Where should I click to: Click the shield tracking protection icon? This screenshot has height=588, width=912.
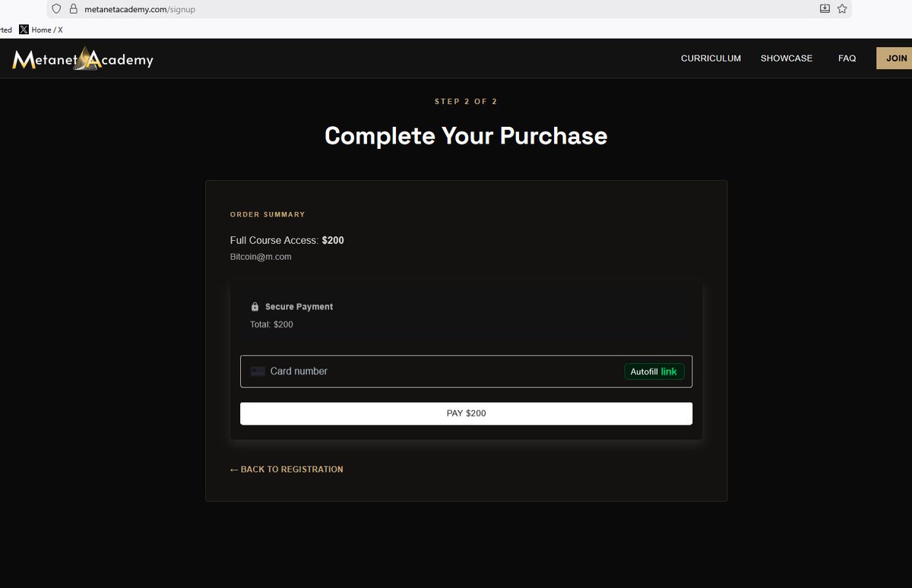[x=56, y=9]
